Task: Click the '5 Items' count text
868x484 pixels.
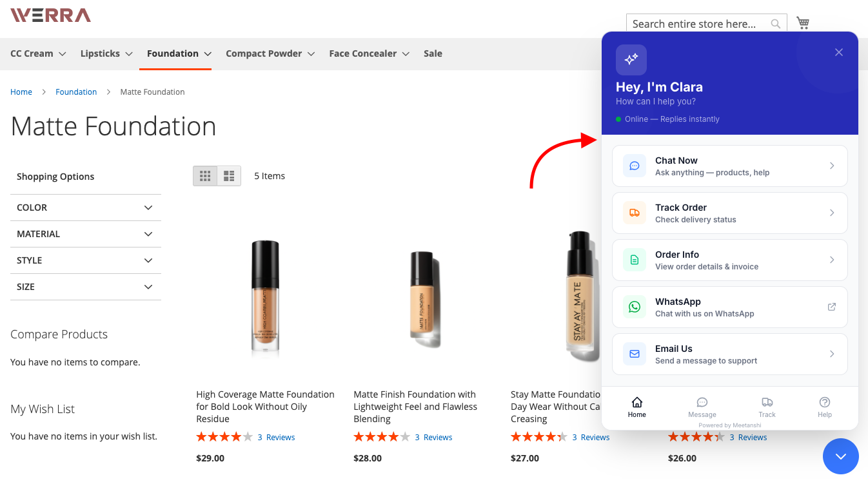Action: (270, 176)
